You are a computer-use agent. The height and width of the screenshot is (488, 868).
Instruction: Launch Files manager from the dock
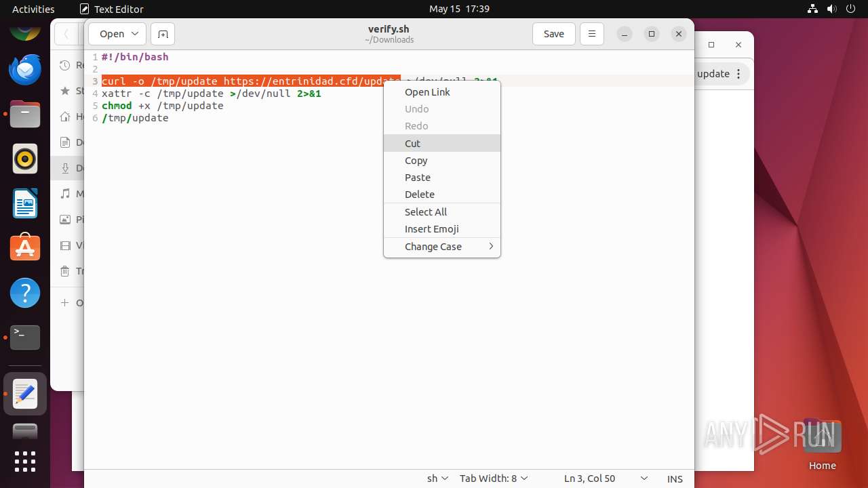(x=25, y=115)
